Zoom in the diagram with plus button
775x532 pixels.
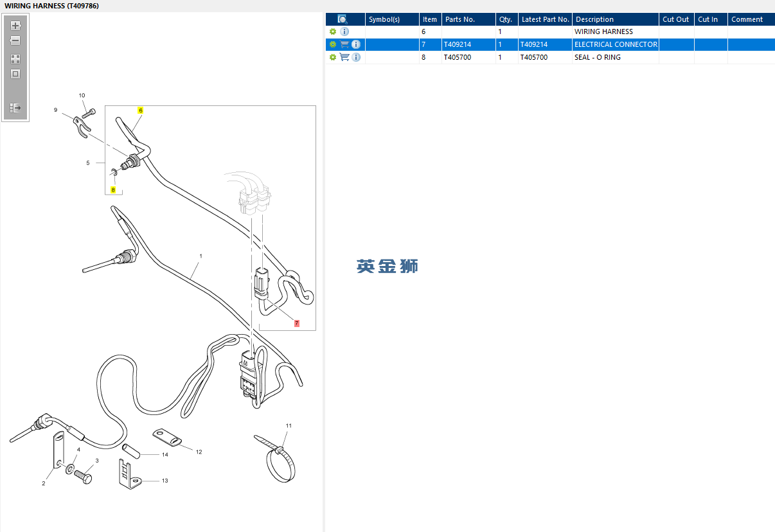[16, 26]
